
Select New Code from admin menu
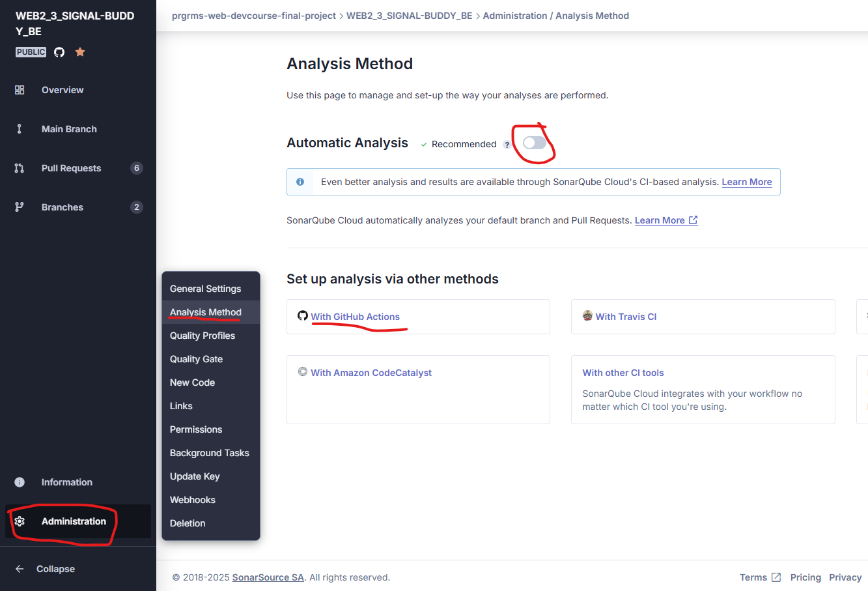[211, 382]
